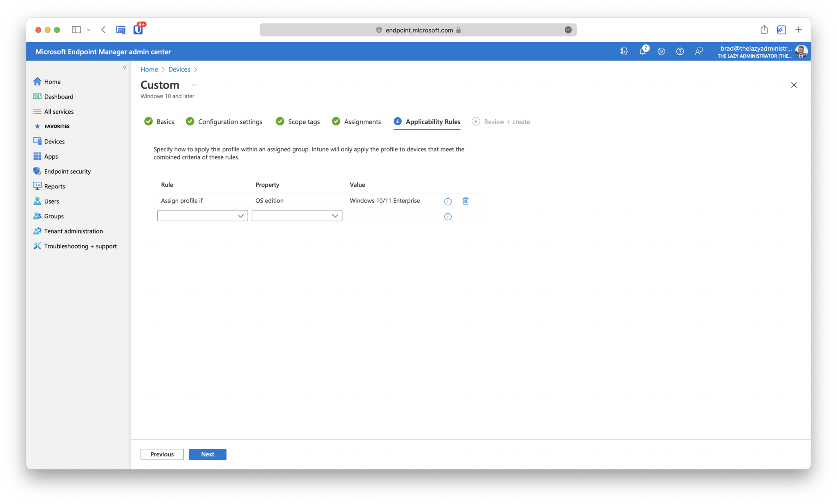The width and height of the screenshot is (837, 504).
Task: Collapse the left navigation pane
Action: 125,67
